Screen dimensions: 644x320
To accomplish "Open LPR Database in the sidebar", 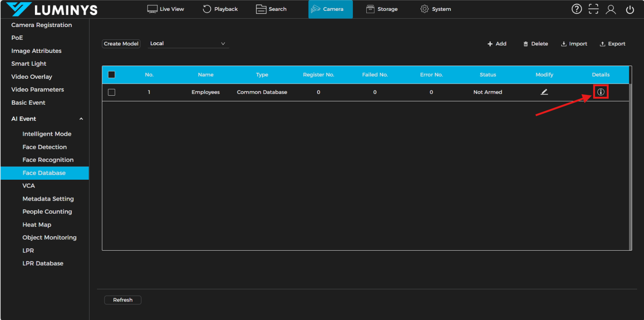I will (43, 263).
